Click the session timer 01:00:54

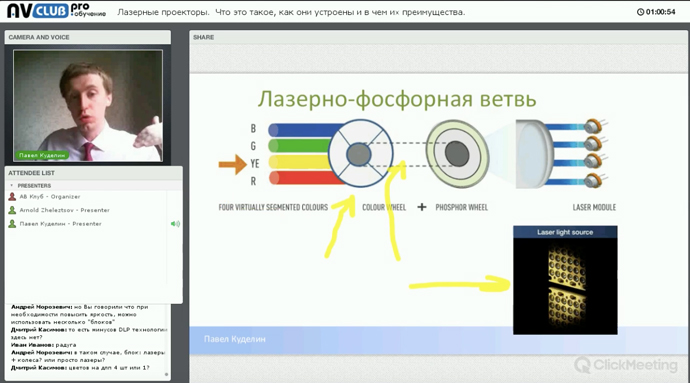pos(661,12)
